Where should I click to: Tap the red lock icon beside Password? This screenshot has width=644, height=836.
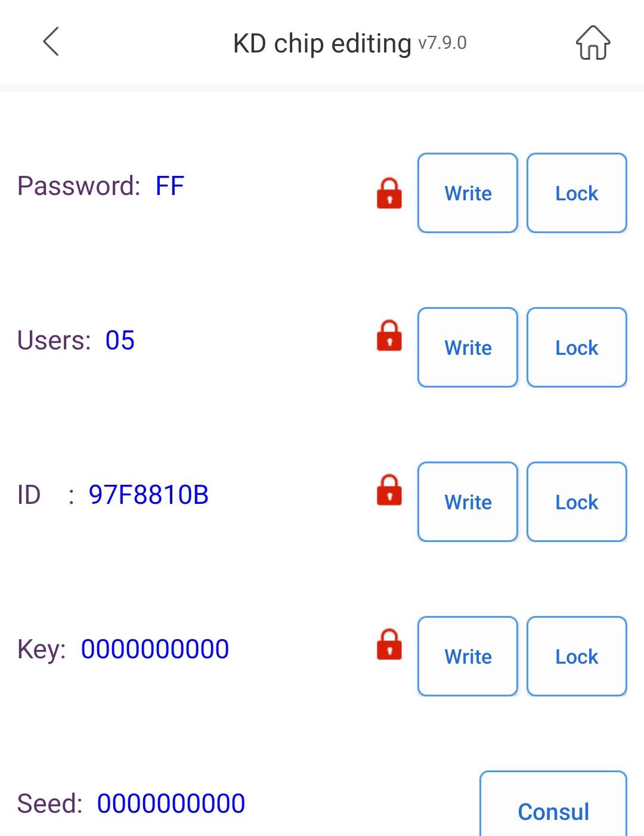pyautogui.click(x=389, y=193)
